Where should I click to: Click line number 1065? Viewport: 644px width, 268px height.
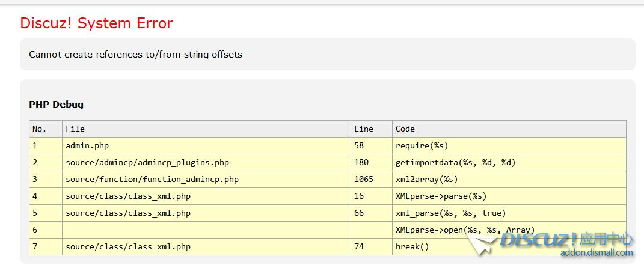[x=372, y=179]
